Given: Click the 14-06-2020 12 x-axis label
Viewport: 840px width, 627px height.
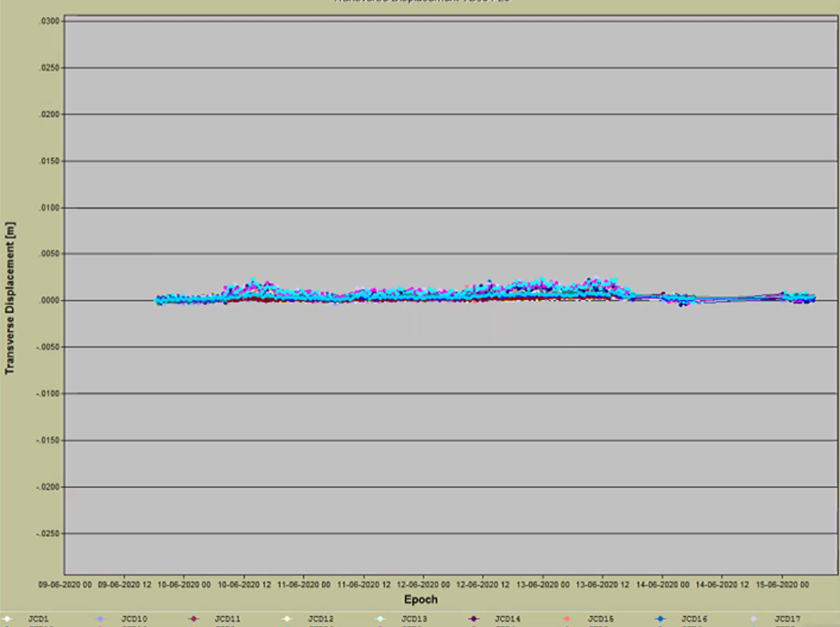Looking at the screenshot, I should (x=722, y=585).
